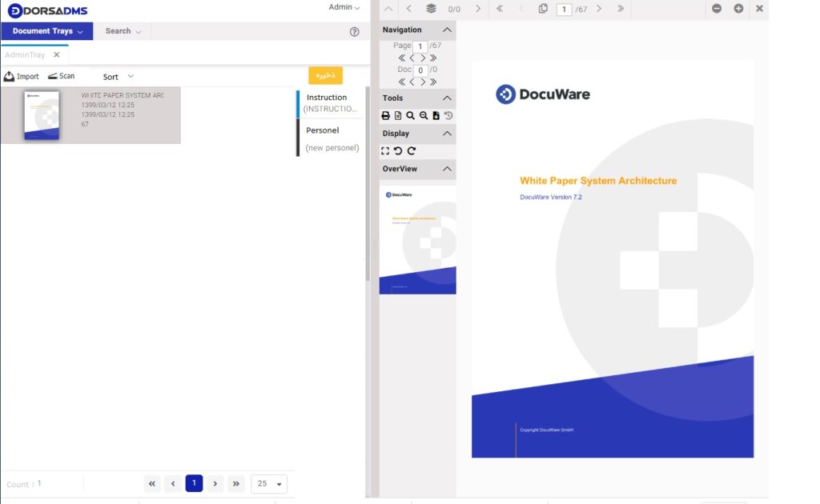
Task: Zoom in with the plus circle button
Action: point(738,8)
